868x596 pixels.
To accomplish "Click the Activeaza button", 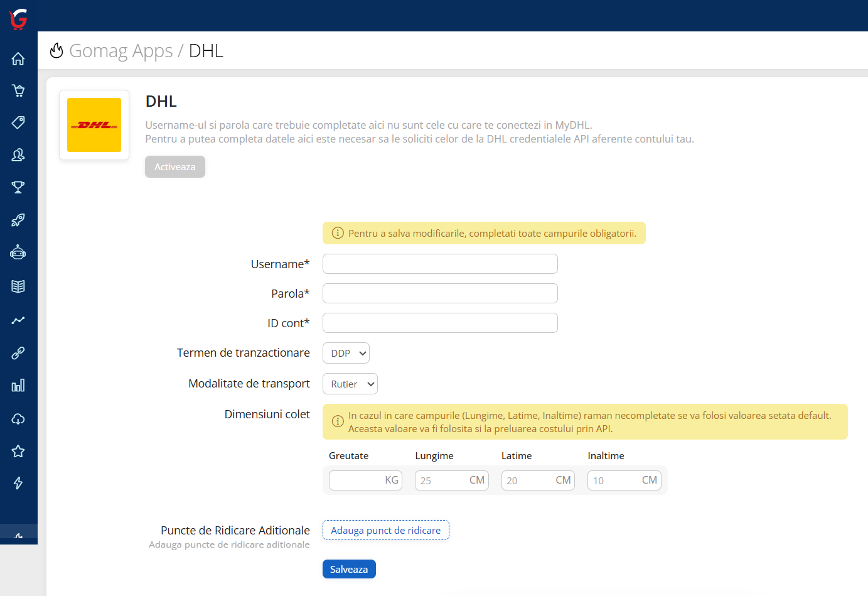I will 175,167.
